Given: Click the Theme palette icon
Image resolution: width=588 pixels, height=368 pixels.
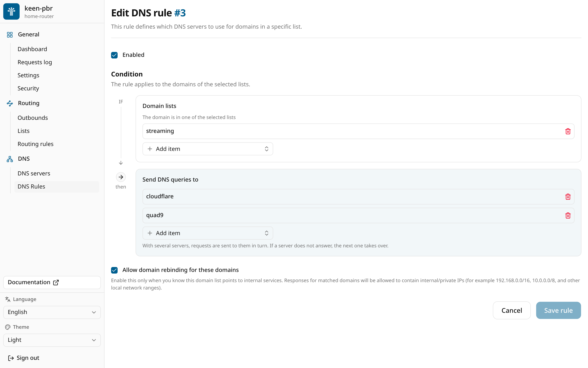Looking at the screenshot, I should point(8,327).
